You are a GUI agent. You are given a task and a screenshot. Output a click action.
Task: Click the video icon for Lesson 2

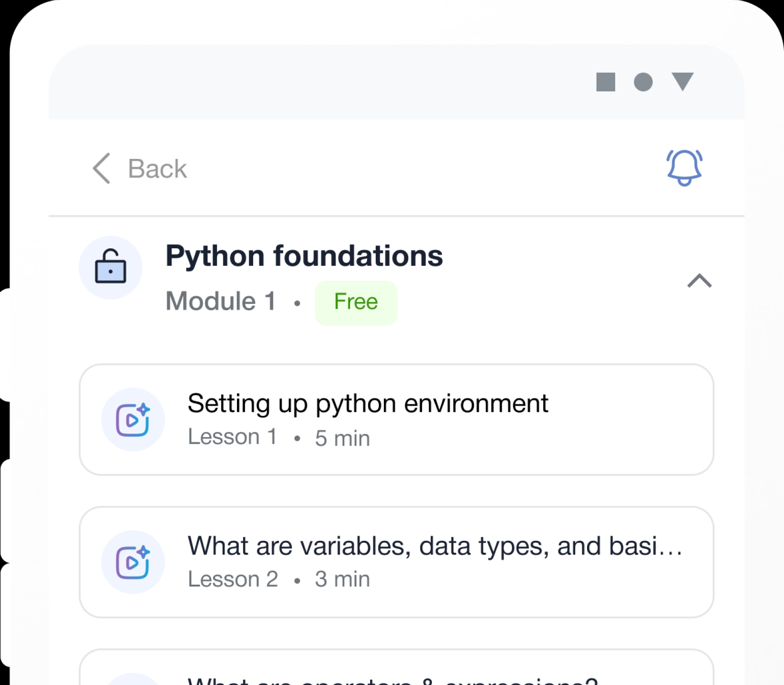pos(133,562)
